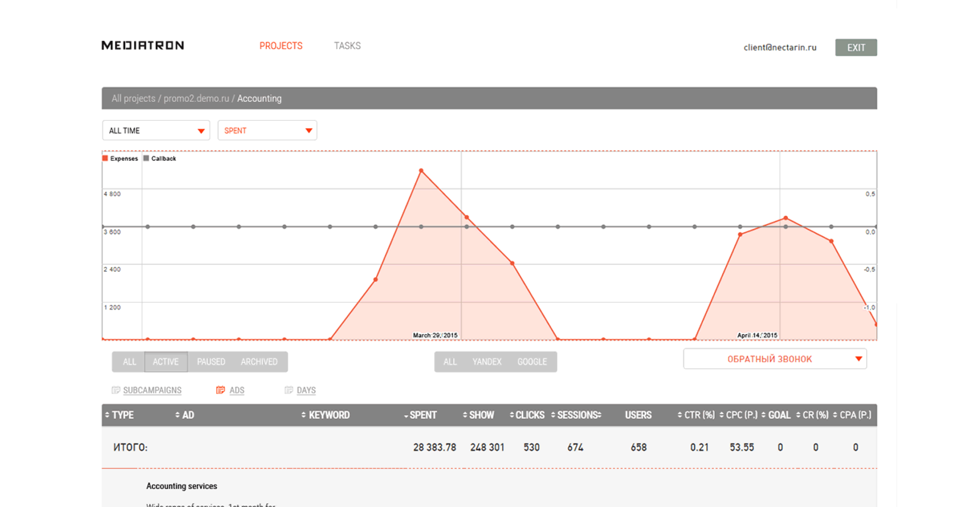980x507 pixels.
Task: Click the EXIT button
Action: click(856, 48)
